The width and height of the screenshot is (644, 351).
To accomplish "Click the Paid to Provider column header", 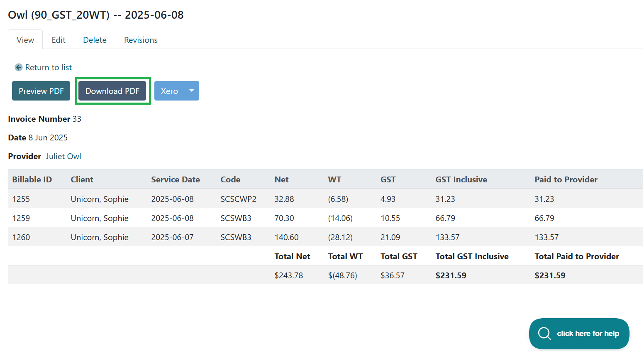I will click(x=566, y=179).
